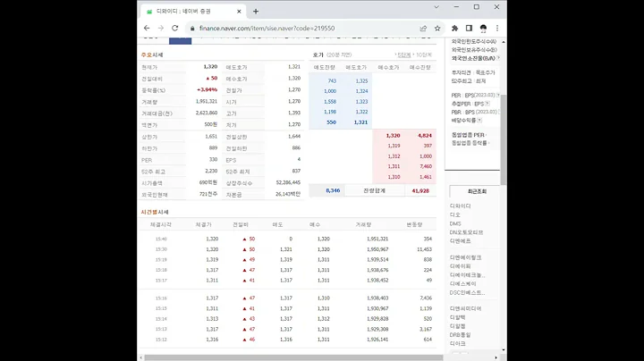This screenshot has width=644, height=361.
Task: Open 디에스케이 in the recent list
Action: click(x=463, y=284)
